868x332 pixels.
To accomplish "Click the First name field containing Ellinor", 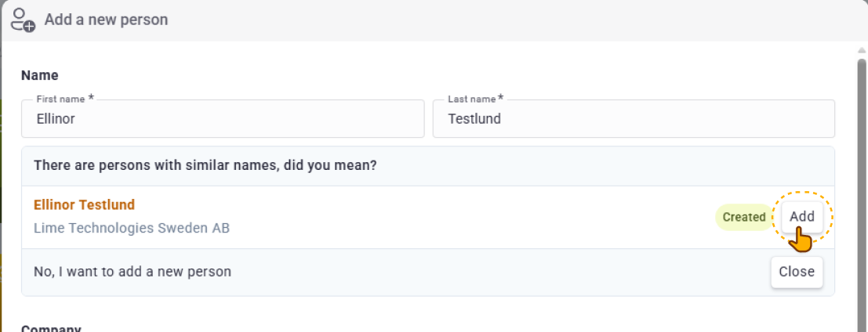I will pos(223,118).
